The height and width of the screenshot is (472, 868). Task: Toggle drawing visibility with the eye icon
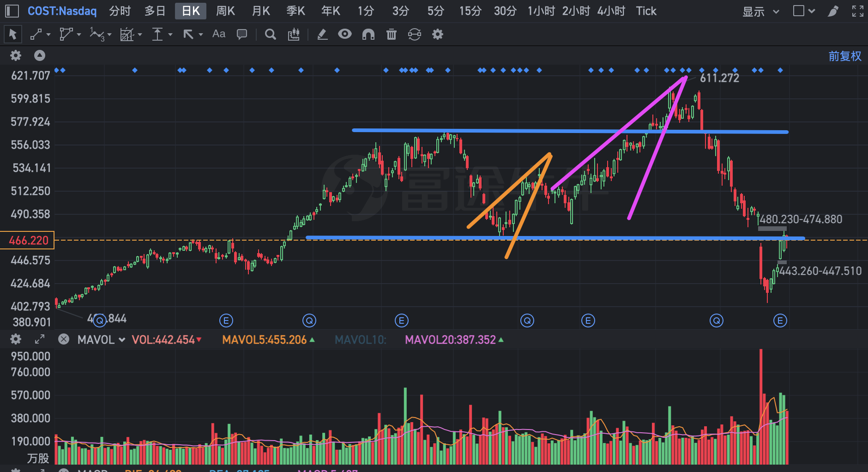(344, 34)
